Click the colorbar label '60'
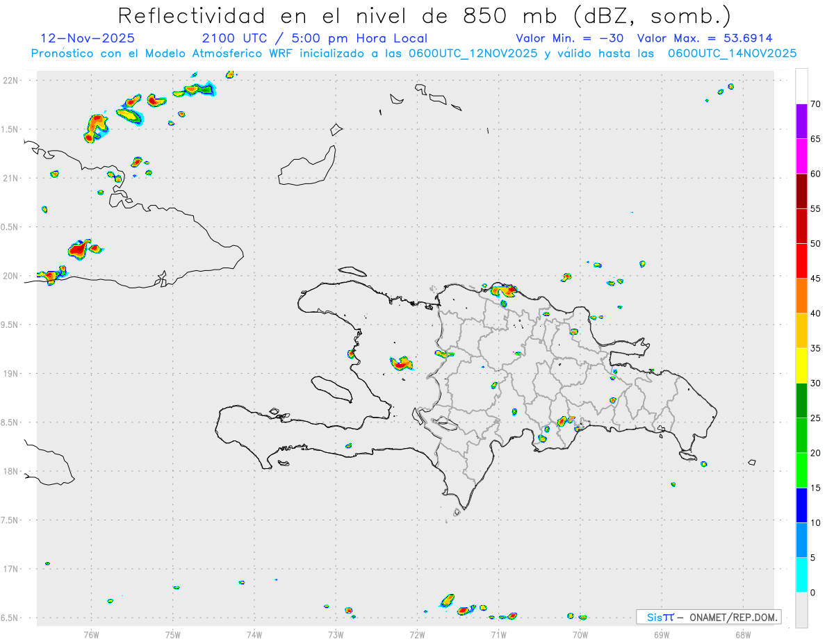This screenshot has height=644, width=834. (x=816, y=174)
